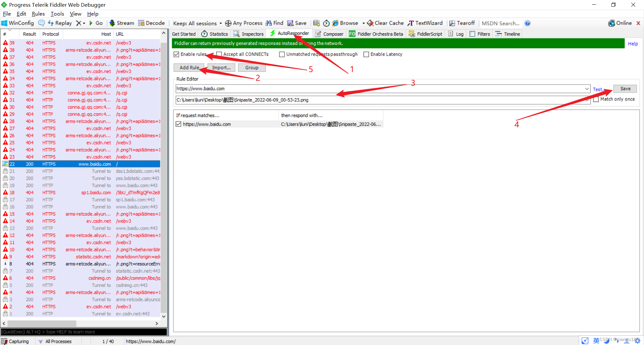Viewport: 644px width, 345px height.
Task: Open the File menu
Action: 7,14
